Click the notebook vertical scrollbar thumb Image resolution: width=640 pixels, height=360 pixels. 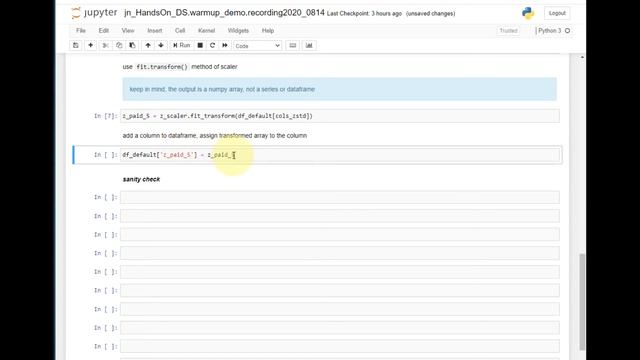tap(582, 301)
